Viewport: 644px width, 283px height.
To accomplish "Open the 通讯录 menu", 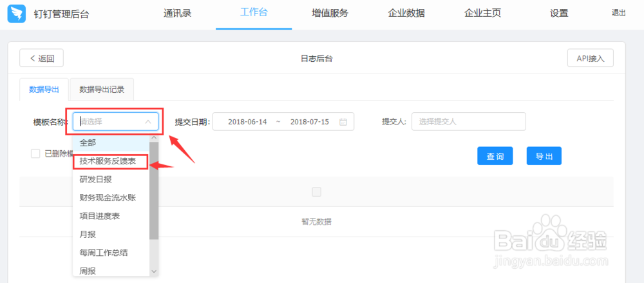I will (x=177, y=13).
